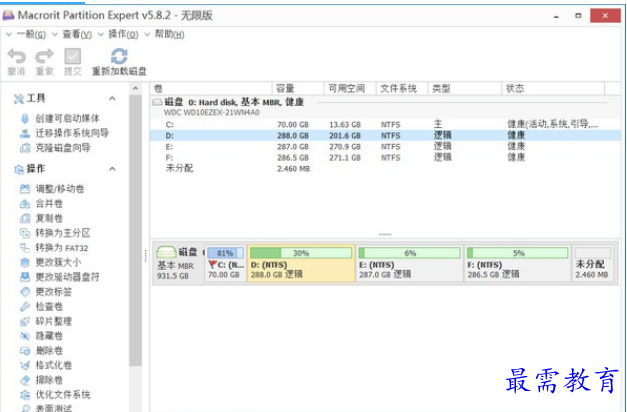Start 克隆磁盘向导
Image resolution: width=627 pixels, height=412 pixels.
(x=62, y=148)
